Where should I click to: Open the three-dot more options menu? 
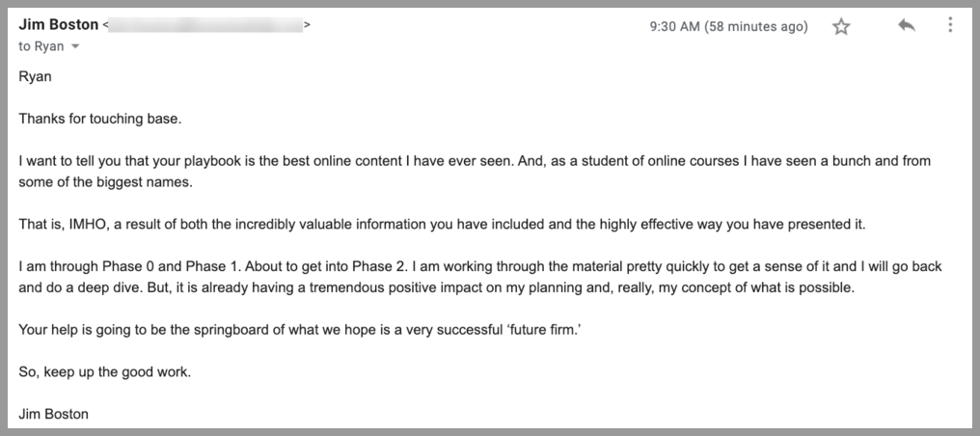950,25
